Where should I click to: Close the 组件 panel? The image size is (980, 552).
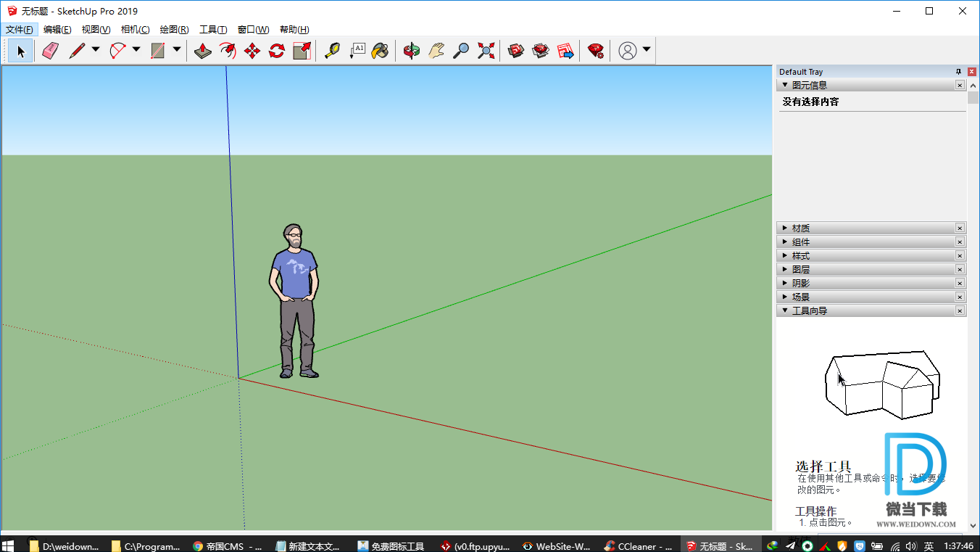click(x=960, y=242)
